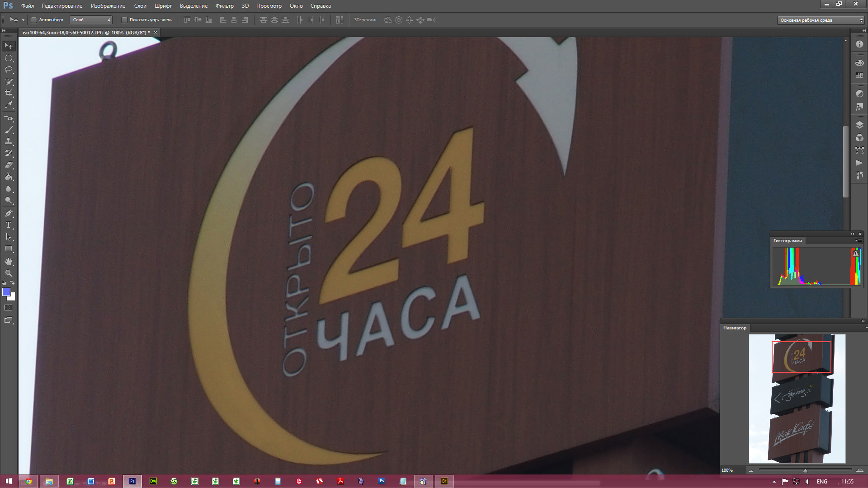Click the blue foreground color swatch
The width and height of the screenshot is (868, 488).
[6, 292]
